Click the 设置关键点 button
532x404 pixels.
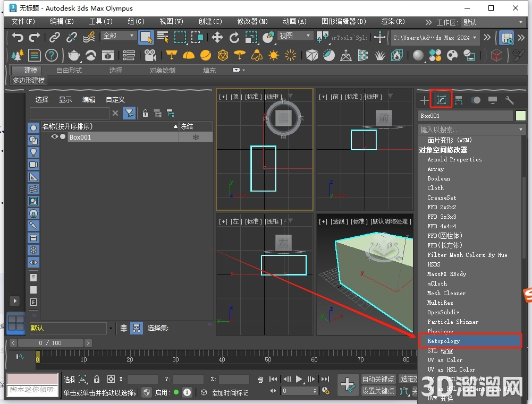tap(378, 391)
